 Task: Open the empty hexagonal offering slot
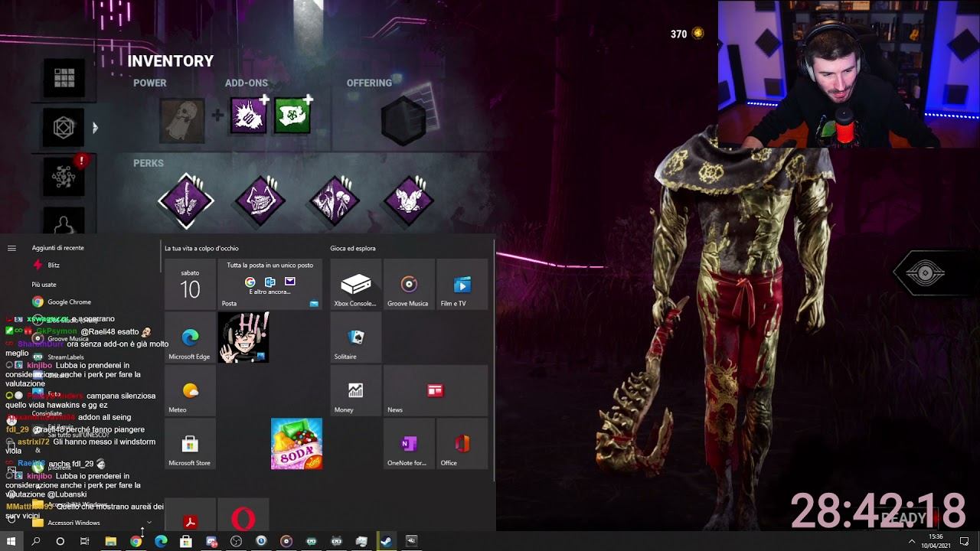403,120
